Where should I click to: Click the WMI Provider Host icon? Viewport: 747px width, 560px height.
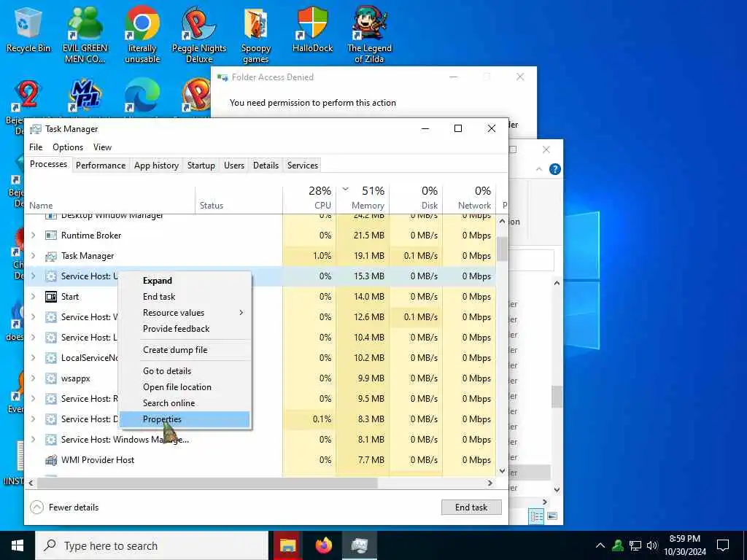click(50, 460)
